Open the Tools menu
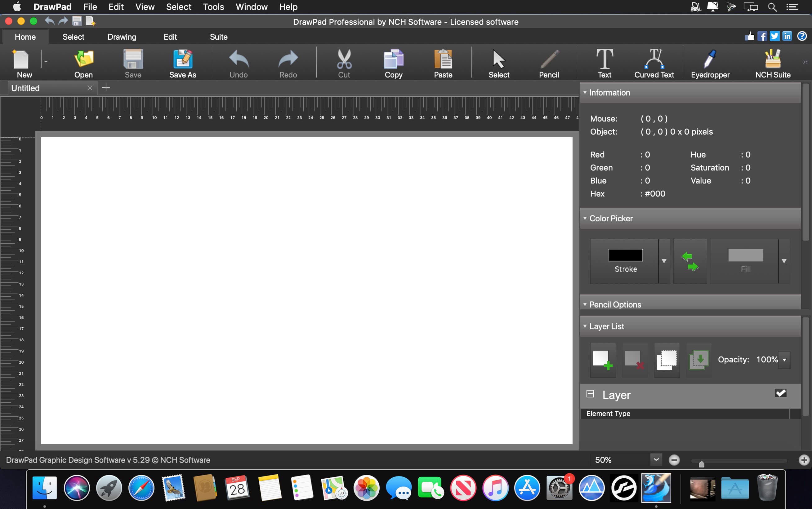Viewport: 812px width, 509px height. 213,7
